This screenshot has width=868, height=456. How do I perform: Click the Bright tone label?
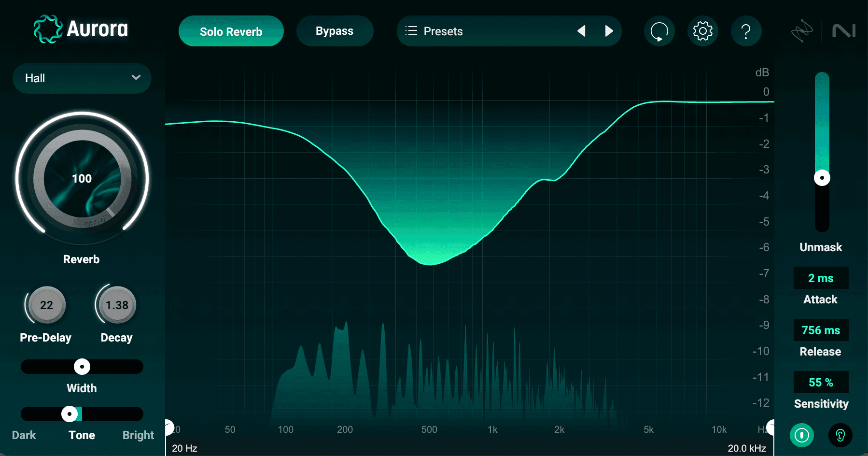138,435
